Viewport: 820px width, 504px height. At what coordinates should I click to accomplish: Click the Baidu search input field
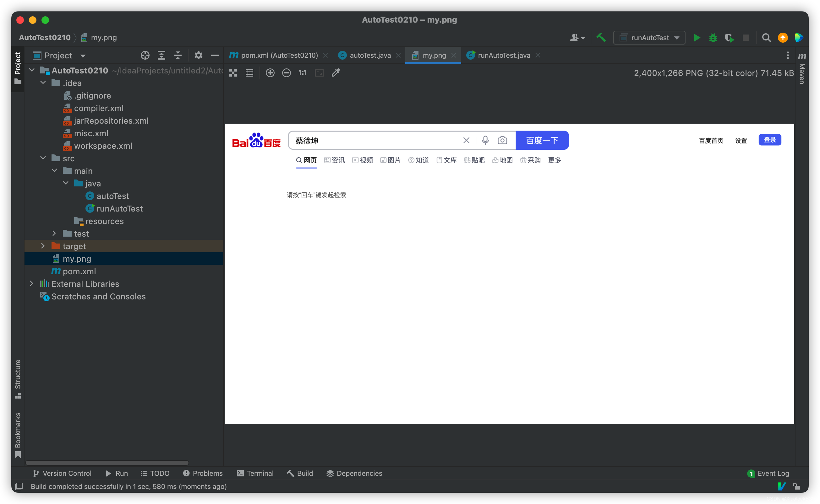[381, 141]
